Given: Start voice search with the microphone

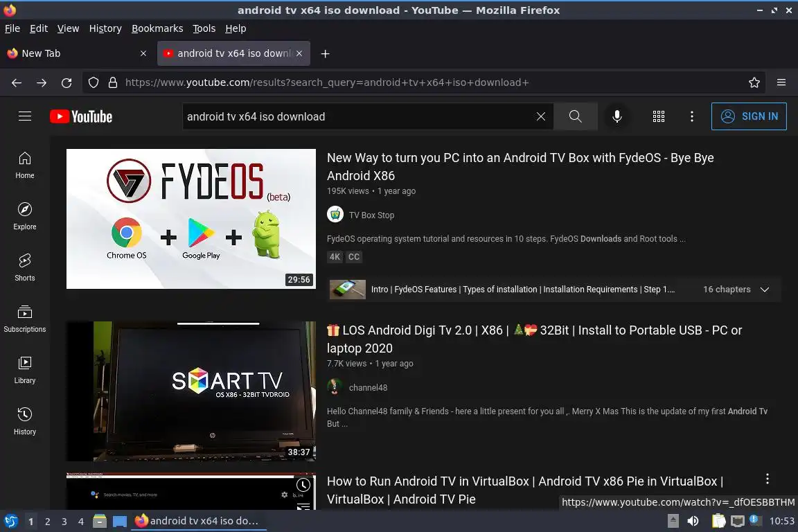Looking at the screenshot, I should [617, 116].
